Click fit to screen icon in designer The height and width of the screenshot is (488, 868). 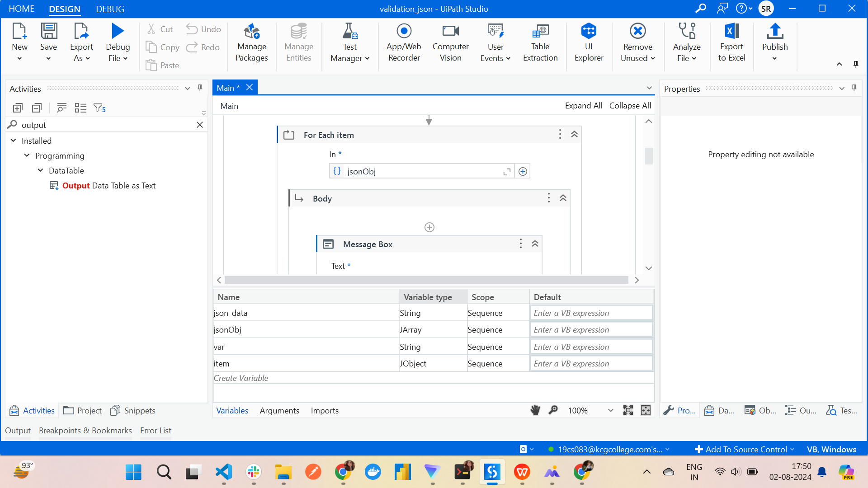(628, 410)
